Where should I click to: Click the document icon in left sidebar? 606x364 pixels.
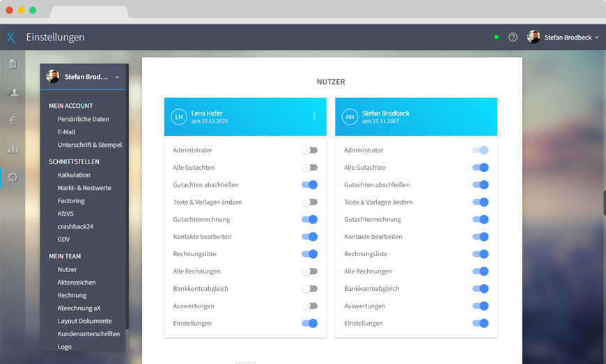coord(13,64)
